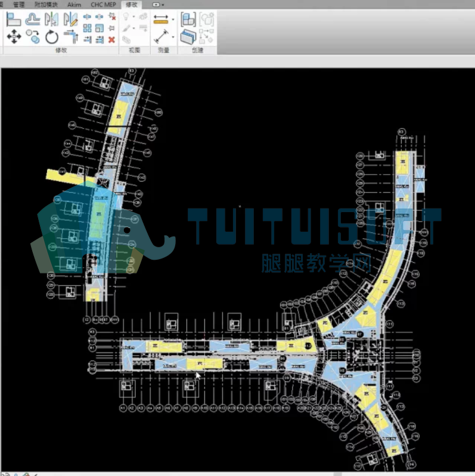Click the Create Parts icon
This screenshot has width=475, height=476.
click(x=188, y=37)
